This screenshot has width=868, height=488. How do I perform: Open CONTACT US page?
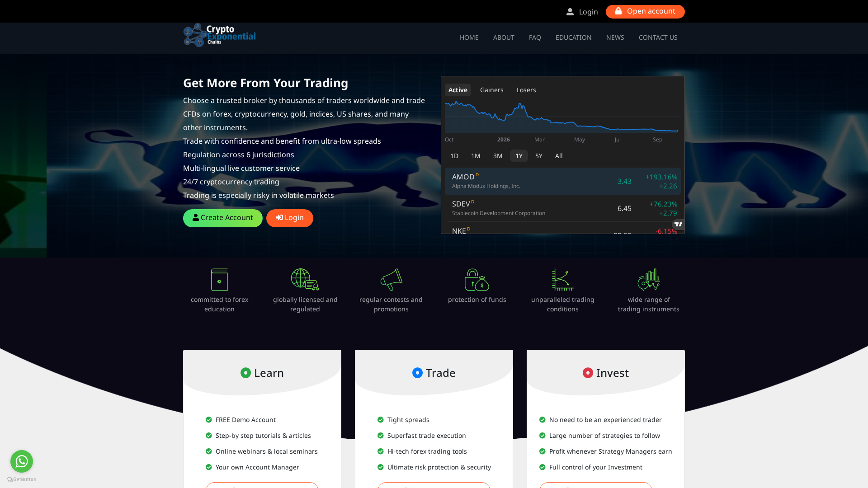[658, 38]
